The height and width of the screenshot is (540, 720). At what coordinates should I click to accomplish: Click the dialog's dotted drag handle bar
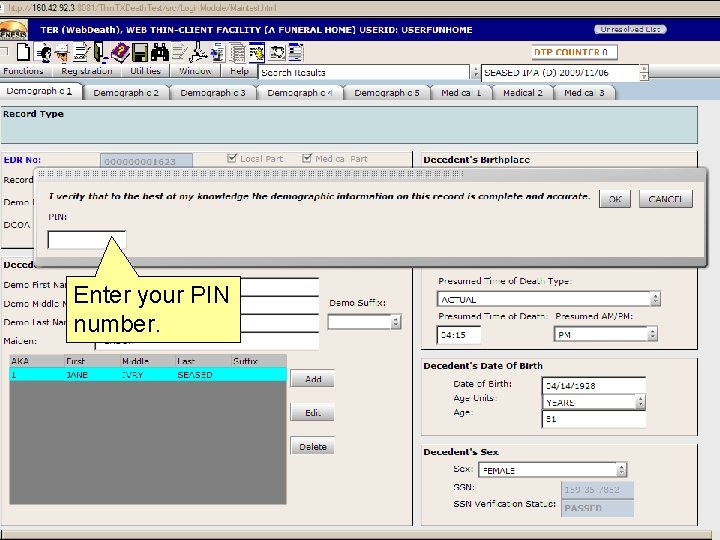[x=251, y=174]
